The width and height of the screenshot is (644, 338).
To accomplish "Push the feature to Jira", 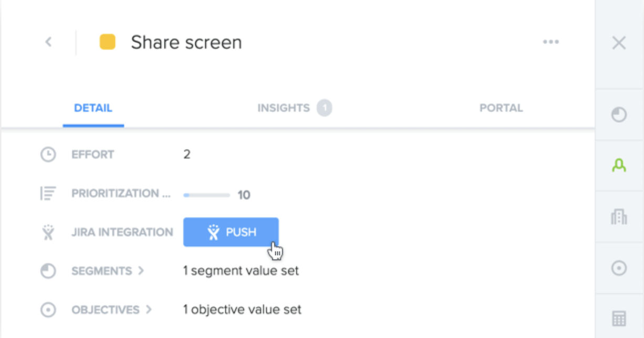I will tap(231, 232).
